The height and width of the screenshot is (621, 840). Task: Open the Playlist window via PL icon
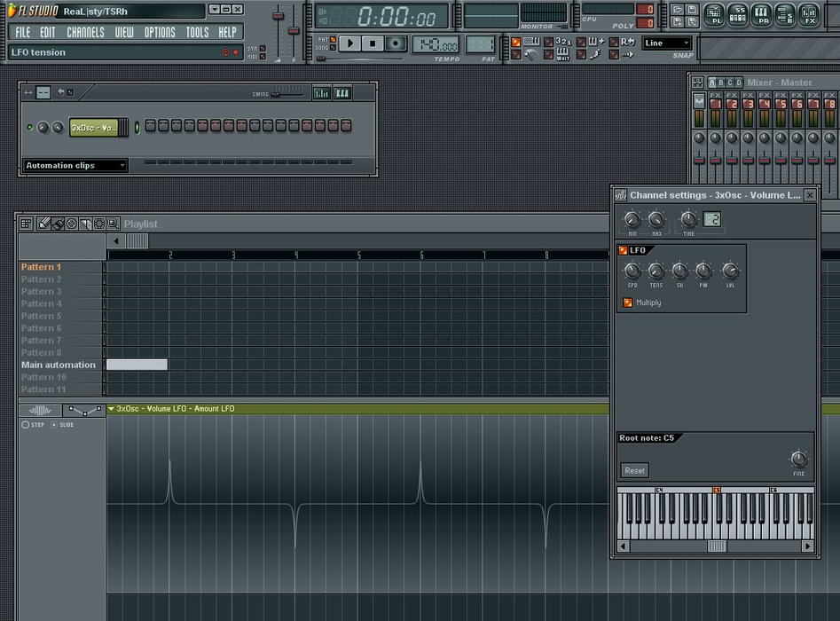(715, 14)
